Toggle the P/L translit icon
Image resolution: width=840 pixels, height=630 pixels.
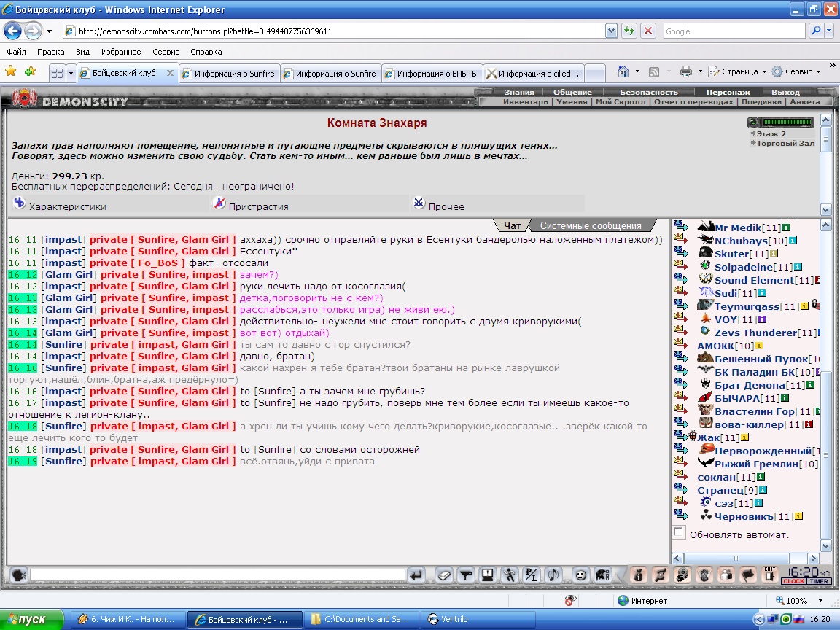(532, 575)
